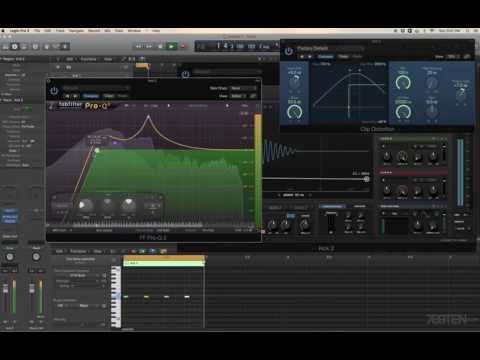The width and height of the screenshot is (480, 360).
Task: Open View menu in the piano roll
Action: [98, 251]
